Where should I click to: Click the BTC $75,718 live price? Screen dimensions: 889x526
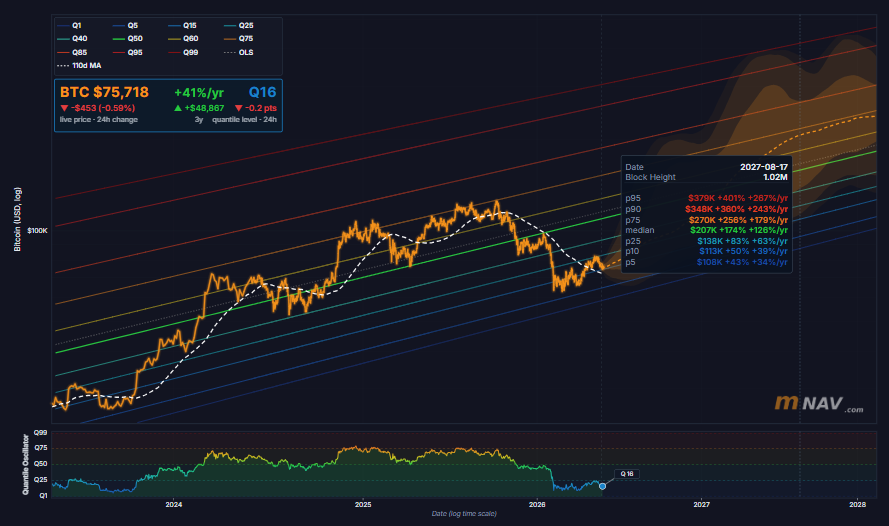click(x=104, y=92)
